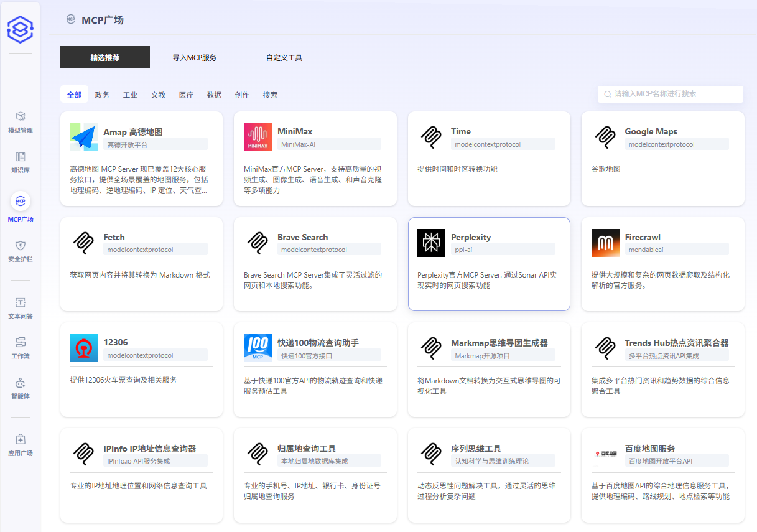Filter by 工业 category
Screen dimensions: 757x532
130,95
